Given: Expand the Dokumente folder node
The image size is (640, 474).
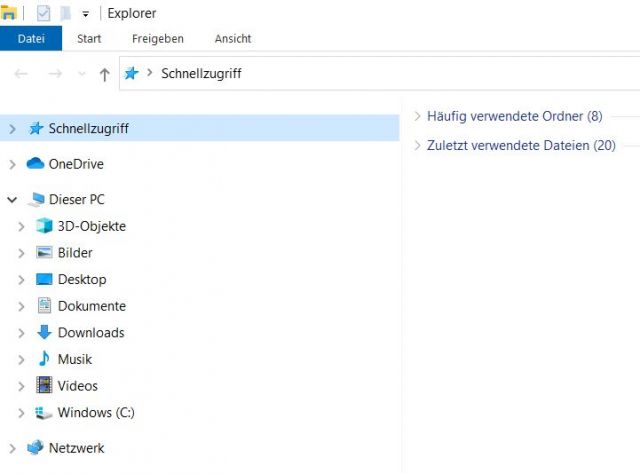Looking at the screenshot, I should pyautogui.click(x=21, y=307).
